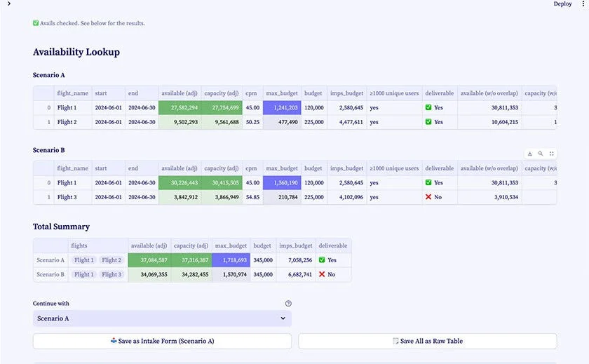Search within the Scenario B table
589x364 pixels.
coord(541,154)
